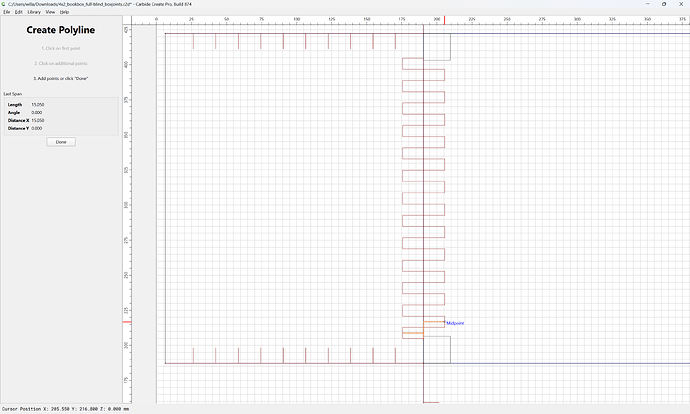Image resolution: width=690 pixels, height=414 pixels.
Task: Open the View menu
Action: point(50,12)
